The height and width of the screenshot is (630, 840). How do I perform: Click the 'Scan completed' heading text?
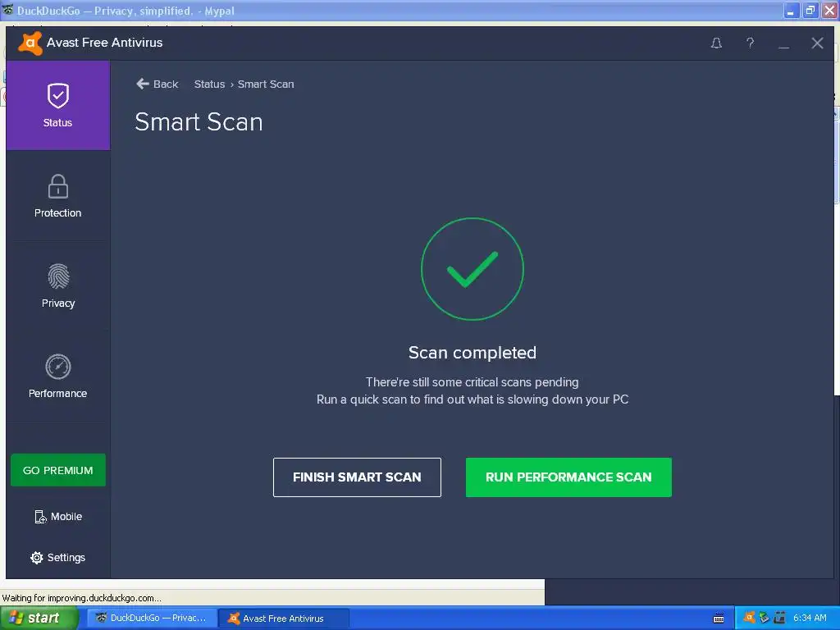472,353
